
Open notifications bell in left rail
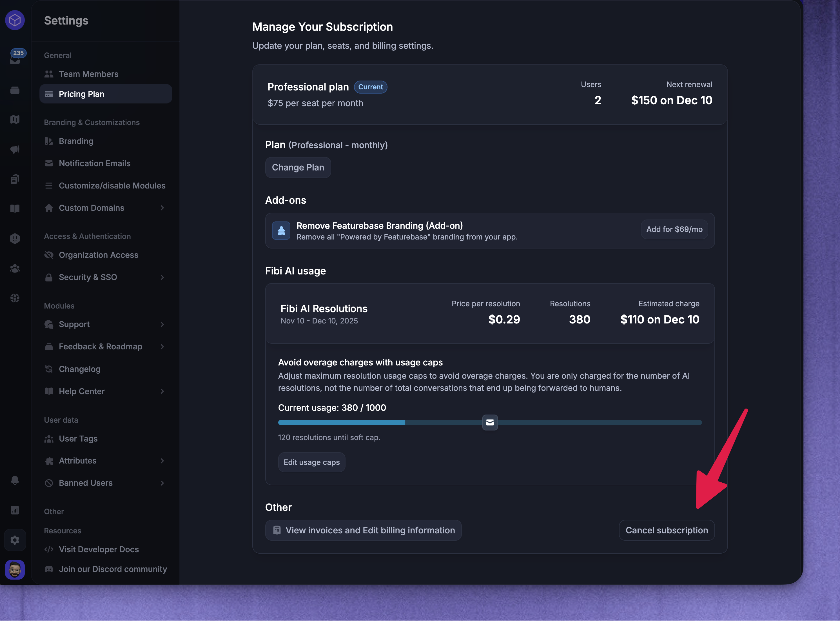point(15,480)
